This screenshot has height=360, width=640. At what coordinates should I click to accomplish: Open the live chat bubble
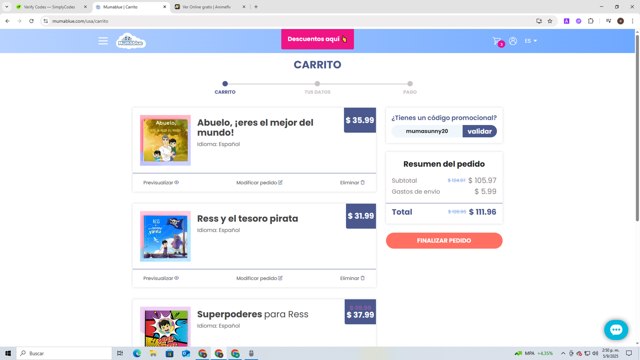[616, 329]
